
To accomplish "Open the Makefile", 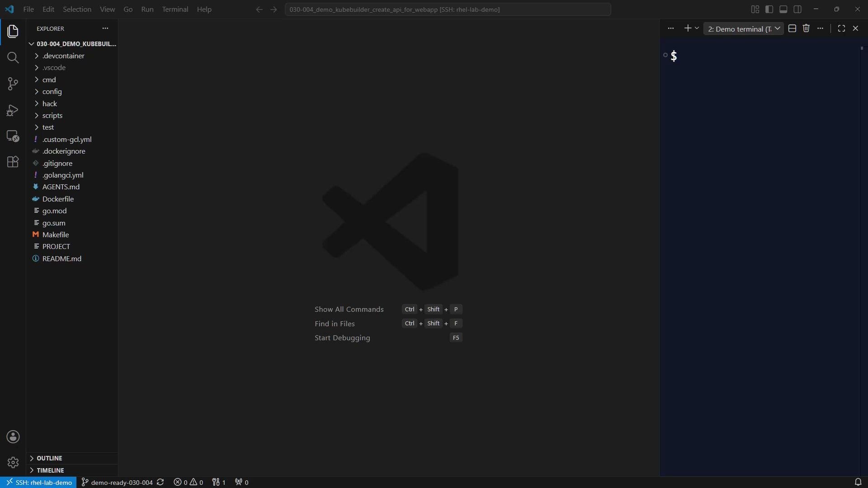I will click(72, 235).
